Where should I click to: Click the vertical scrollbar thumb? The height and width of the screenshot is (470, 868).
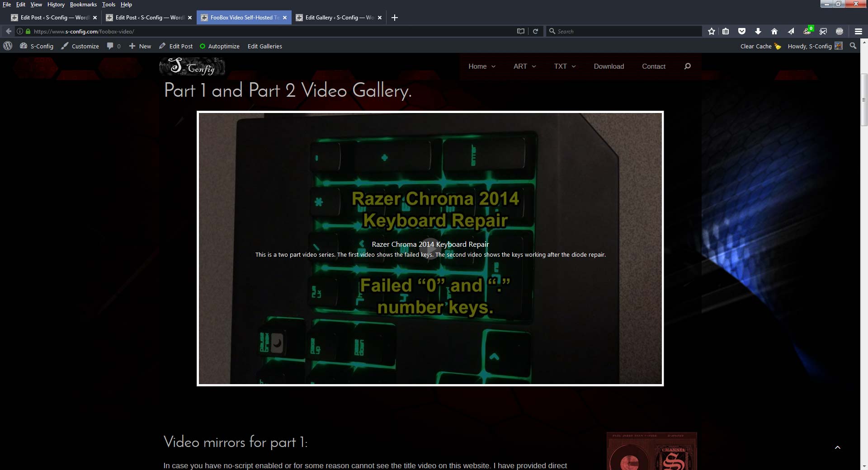[x=864, y=99]
